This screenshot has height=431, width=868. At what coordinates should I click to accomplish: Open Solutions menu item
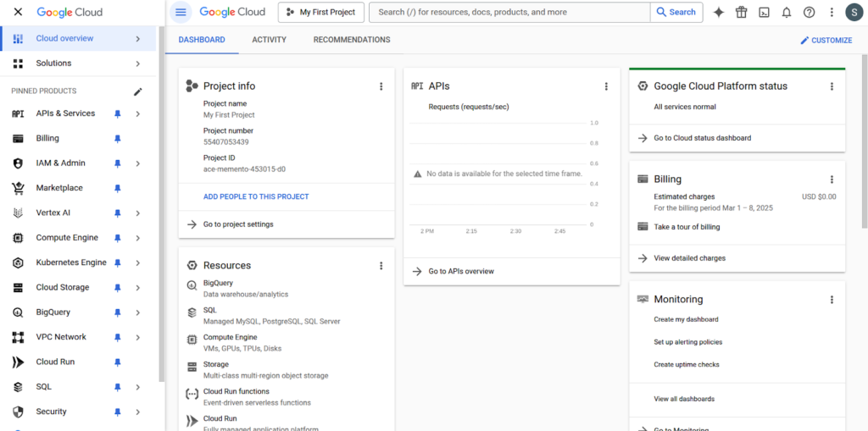tap(78, 64)
